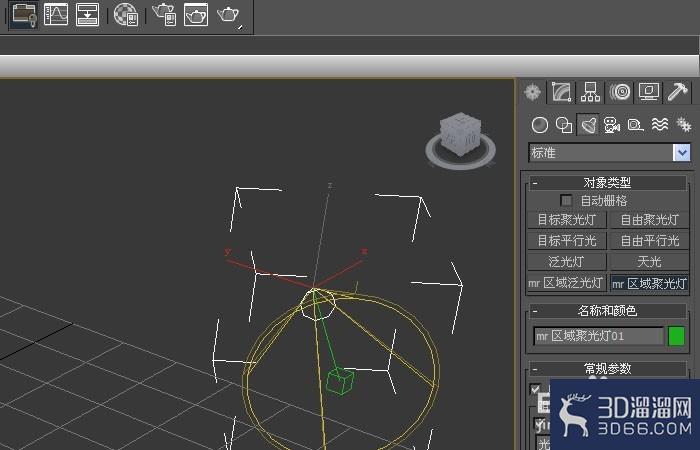Switch to the Create command panel tab
Viewport: 700px width, 450px height.
tap(533, 92)
